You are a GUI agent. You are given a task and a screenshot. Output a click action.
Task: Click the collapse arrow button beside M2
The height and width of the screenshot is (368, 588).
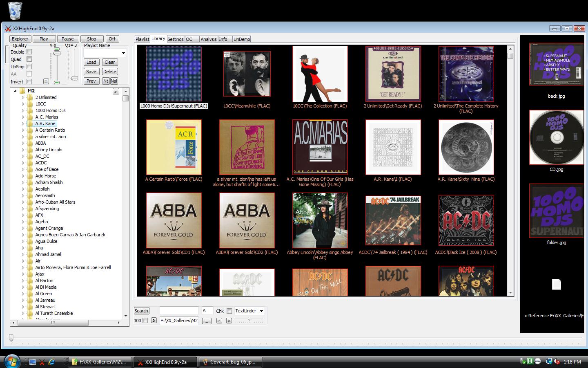click(x=116, y=92)
